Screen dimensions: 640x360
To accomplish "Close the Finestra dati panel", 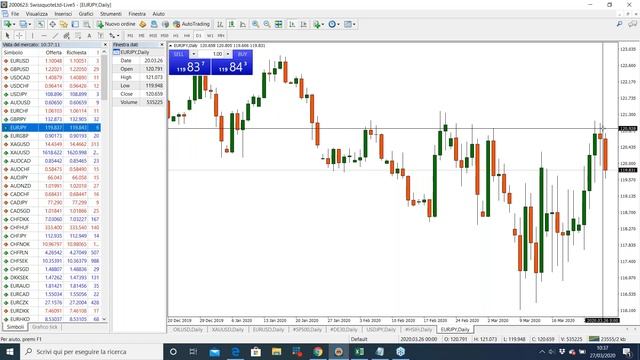I will point(162,44).
